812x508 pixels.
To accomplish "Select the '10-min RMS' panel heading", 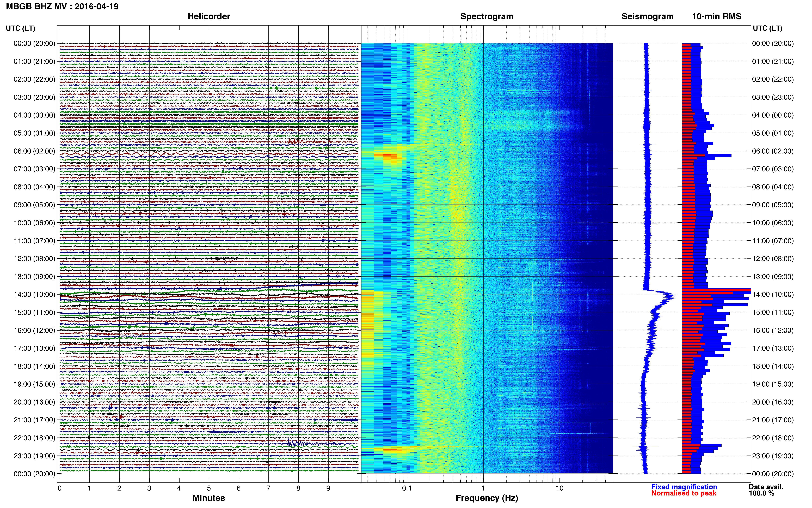I will pos(717,16).
